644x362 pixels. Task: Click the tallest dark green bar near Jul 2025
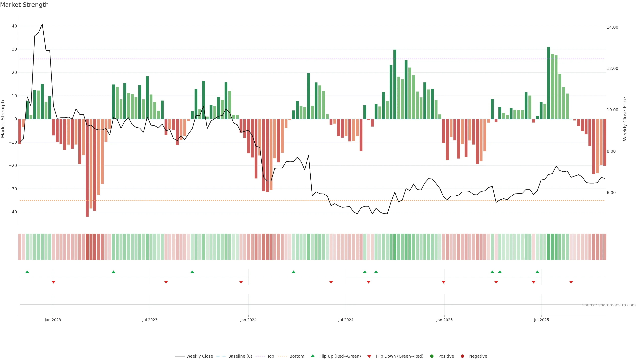549,82
